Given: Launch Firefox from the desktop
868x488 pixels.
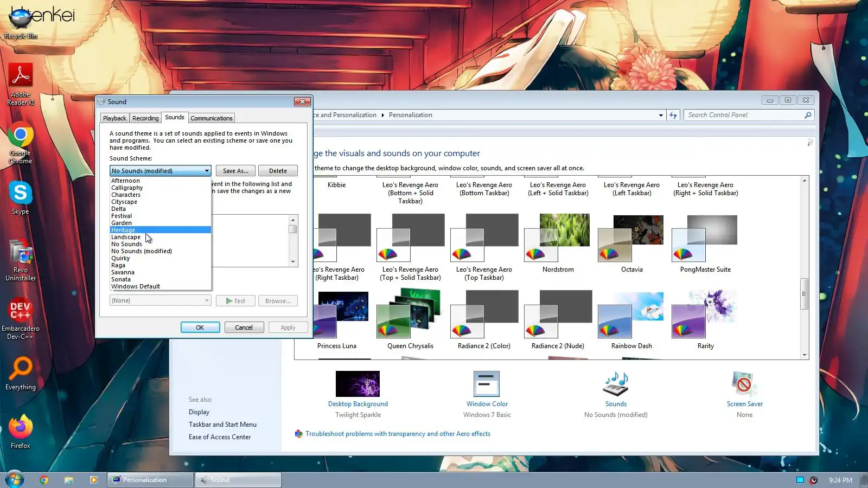Looking at the screenshot, I should tap(21, 432).
